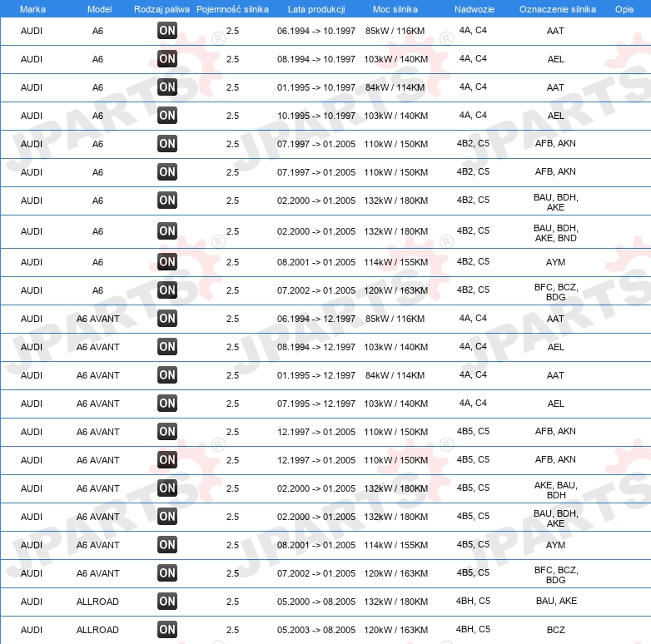Click ON fuel icon for A6 AVANT 07.1995 -> 12.1997
The width and height of the screenshot is (651, 644).
(x=167, y=403)
